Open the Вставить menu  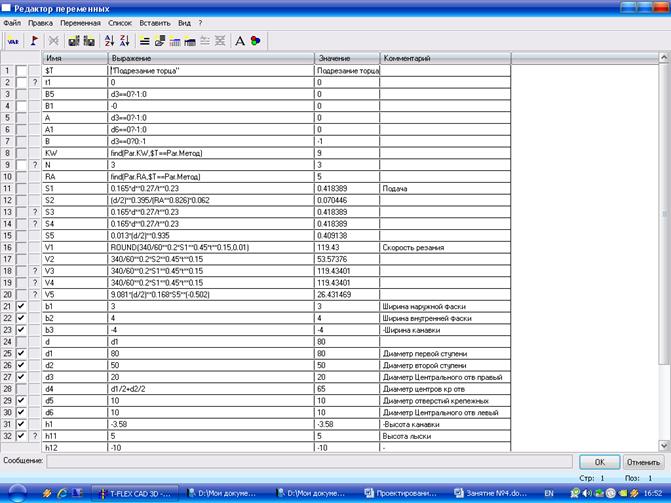[155, 23]
